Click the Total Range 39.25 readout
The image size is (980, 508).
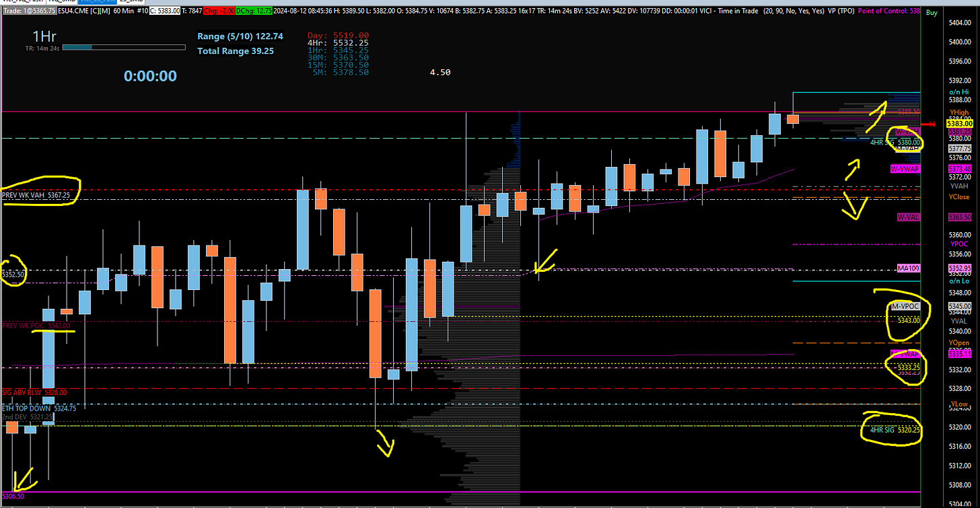coord(236,51)
